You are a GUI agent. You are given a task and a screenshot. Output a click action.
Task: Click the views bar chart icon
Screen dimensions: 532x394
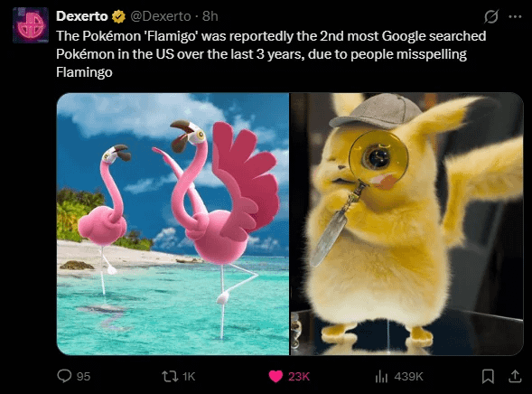tap(381, 376)
